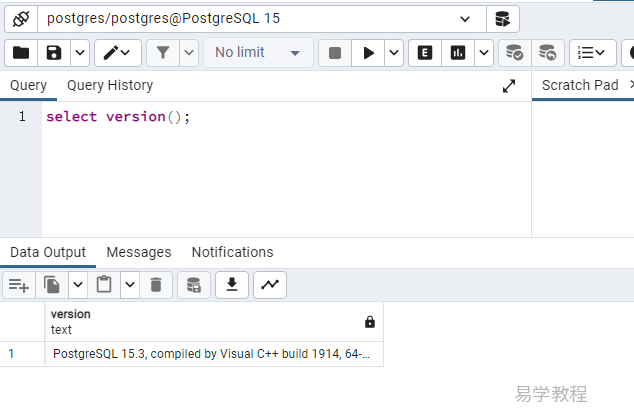634x411 pixels.
Task: Open the Messages tab
Action: 139,252
